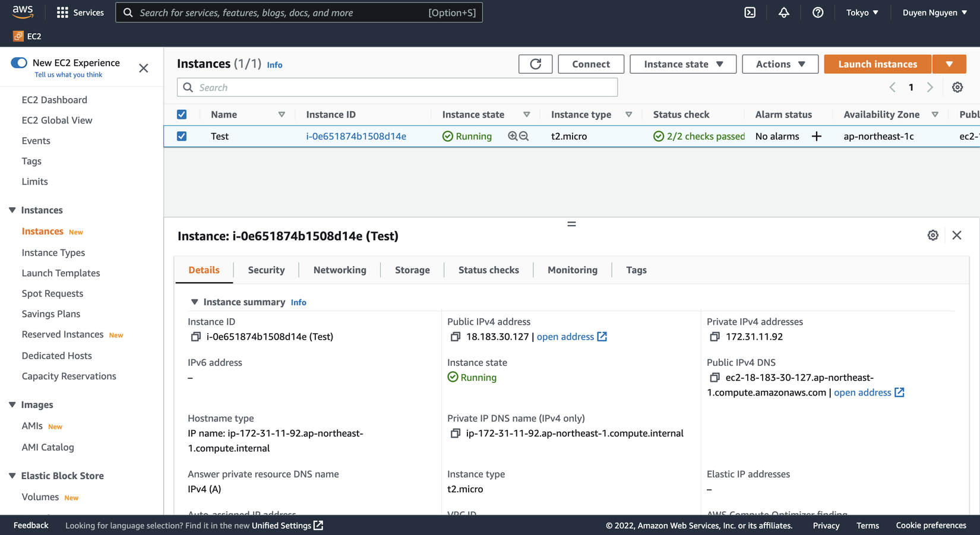Copy the Public IPv4 DNS name
Screen dimensions: 980x535
tap(715, 378)
